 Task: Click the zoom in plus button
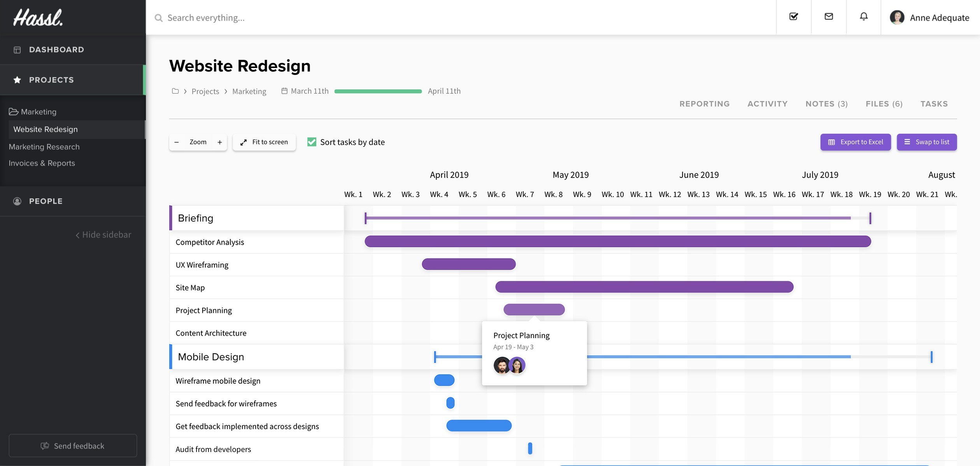(x=220, y=142)
